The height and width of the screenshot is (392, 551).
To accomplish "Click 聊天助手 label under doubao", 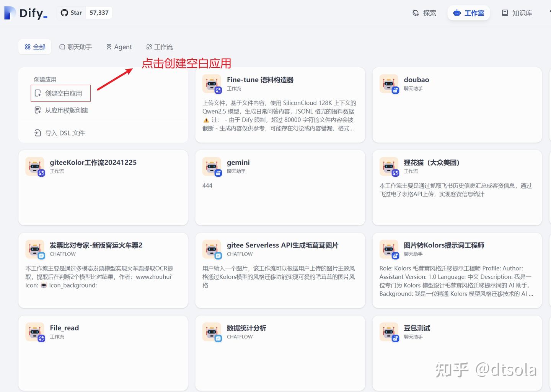I will tap(413, 88).
